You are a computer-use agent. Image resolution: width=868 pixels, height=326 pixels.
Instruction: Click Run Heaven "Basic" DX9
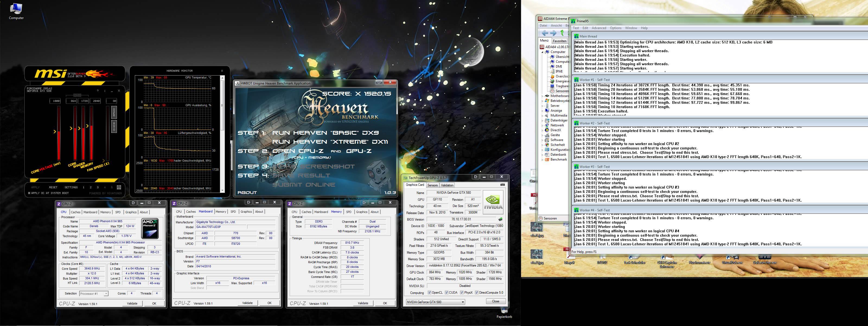(325, 133)
